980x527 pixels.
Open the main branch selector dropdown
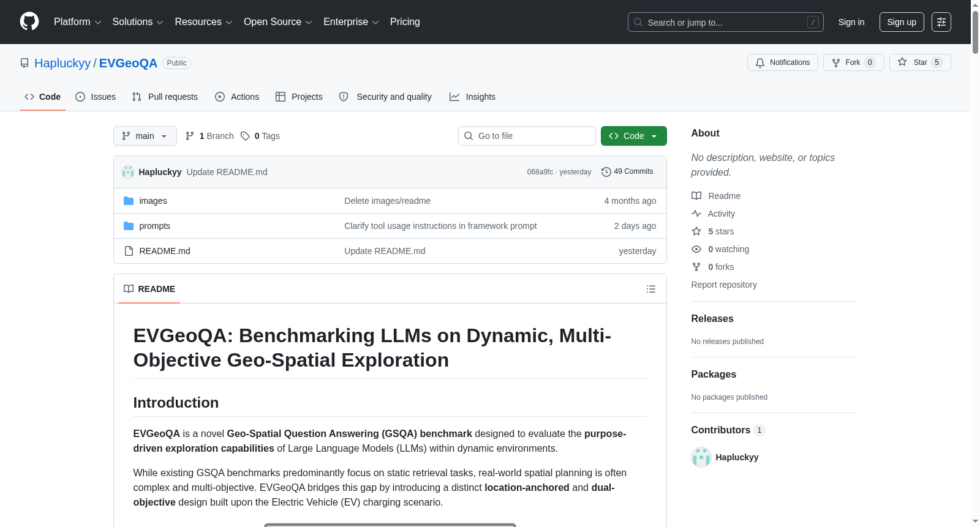coord(145,136)
